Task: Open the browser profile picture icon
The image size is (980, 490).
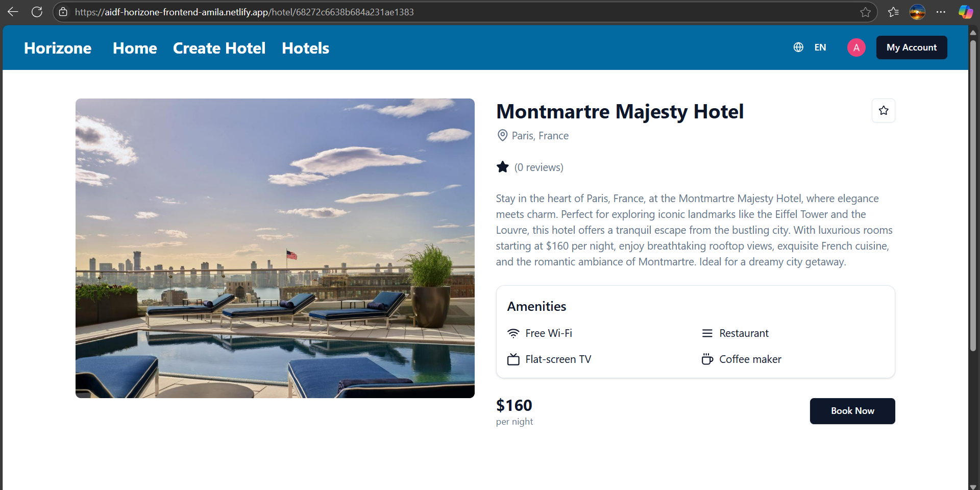Action: 917,12
